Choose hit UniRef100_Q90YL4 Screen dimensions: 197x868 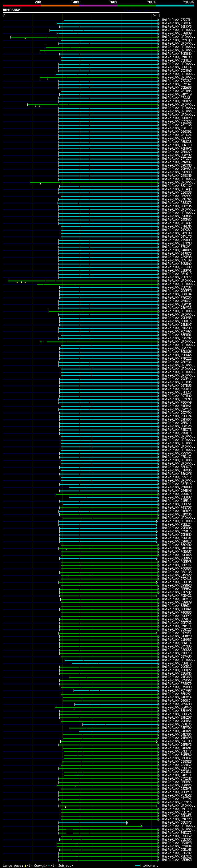click(176, 410)
